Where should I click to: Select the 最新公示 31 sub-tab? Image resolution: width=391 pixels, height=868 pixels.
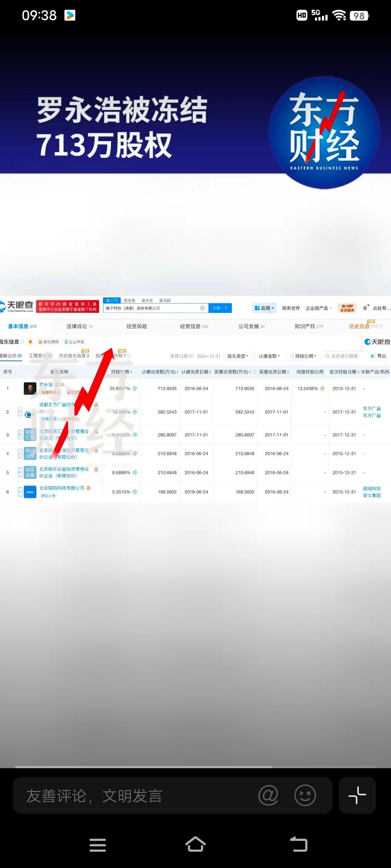tap(11, 356)
